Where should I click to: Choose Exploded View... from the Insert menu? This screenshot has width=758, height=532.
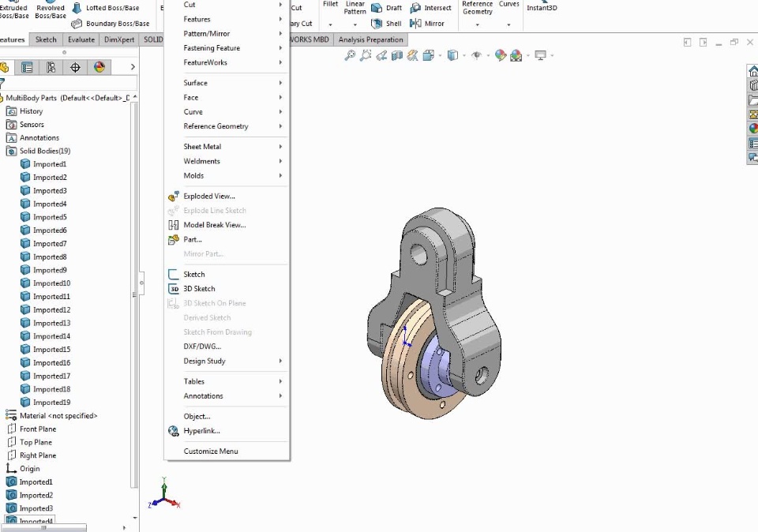208,197
